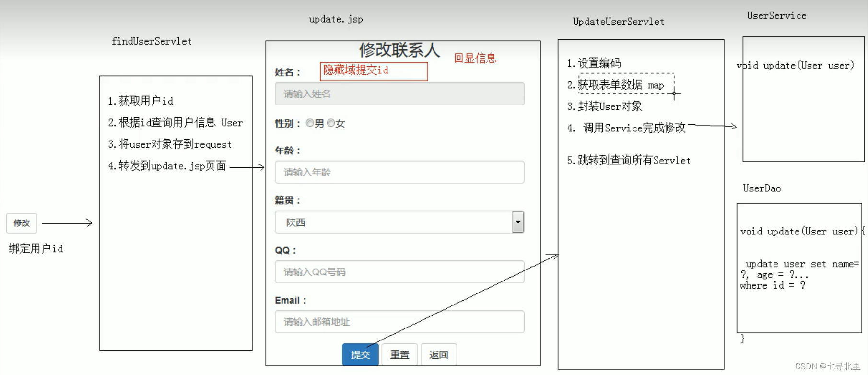Click the 修改联系人 heading
The width and height of the screenshot is (868, 375).
coord(399,50)
